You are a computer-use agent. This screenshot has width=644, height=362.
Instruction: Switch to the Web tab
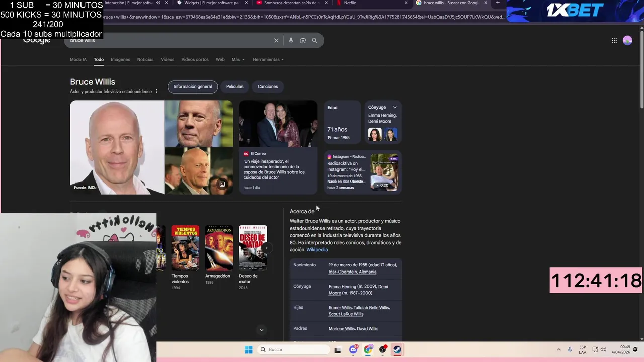220,59
